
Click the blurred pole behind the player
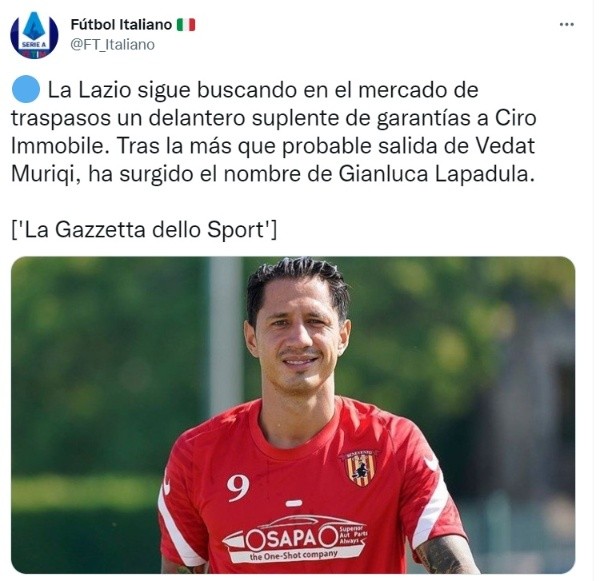pyautogui.click(x=227, y=333)
